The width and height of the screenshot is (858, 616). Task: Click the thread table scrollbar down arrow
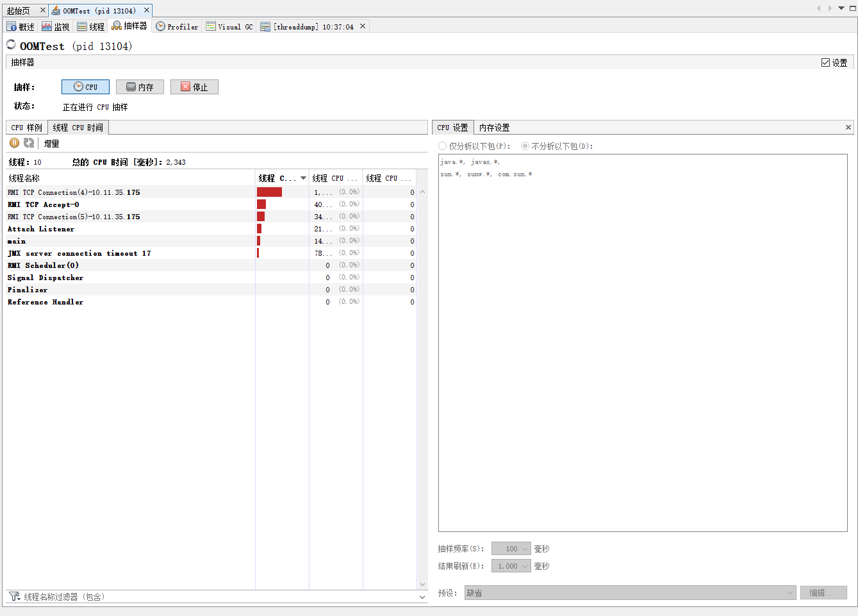pos(422,584)
